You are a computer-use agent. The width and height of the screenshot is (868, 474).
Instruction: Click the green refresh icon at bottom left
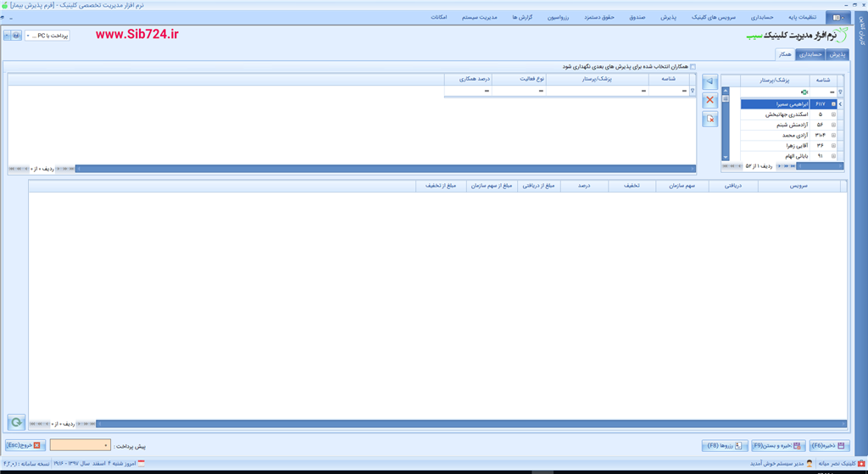coord(16,422)
